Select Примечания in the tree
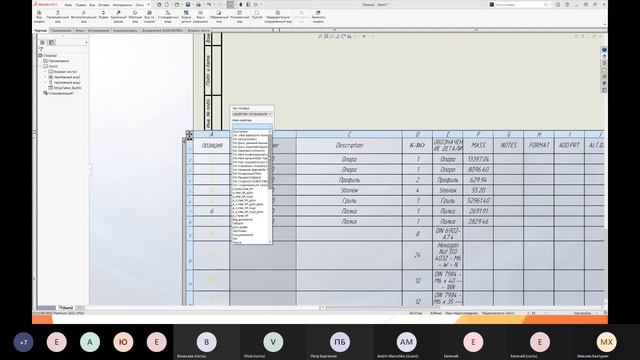 click(x=59, y=61)
